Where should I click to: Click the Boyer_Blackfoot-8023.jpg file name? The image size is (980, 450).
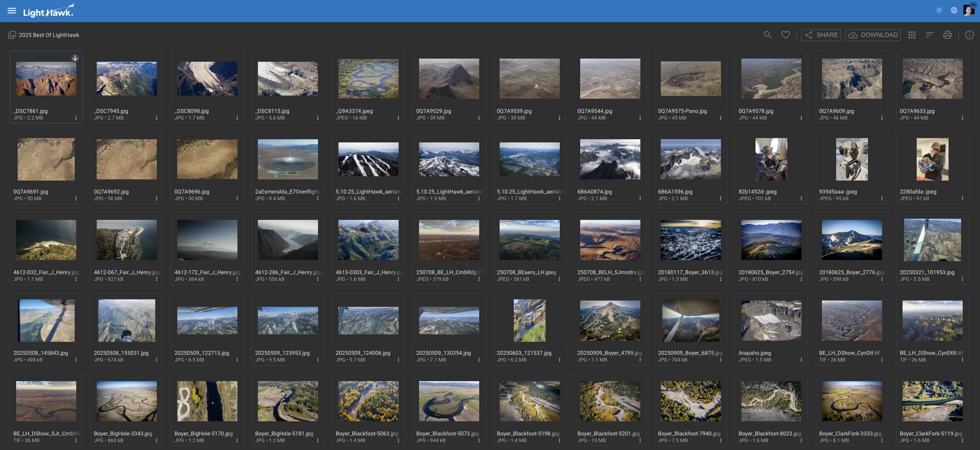770,434
